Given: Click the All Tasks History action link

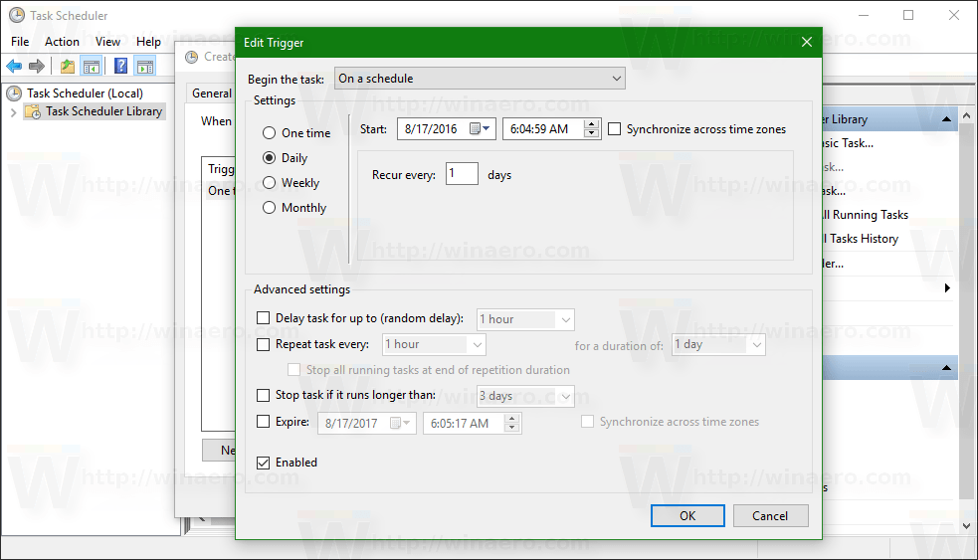Looking at the screenshot, I should click(x=862, y=239).
